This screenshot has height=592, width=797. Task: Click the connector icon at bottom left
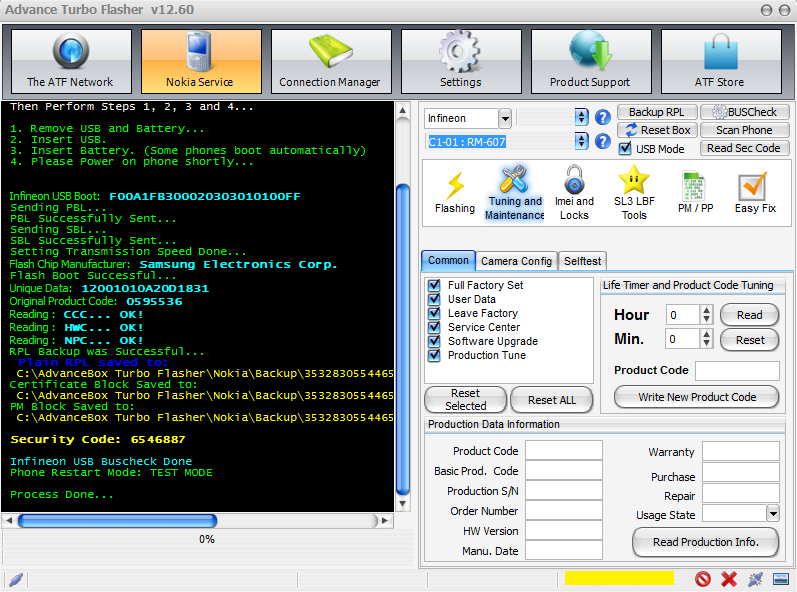pyautogui.click(x=16, y=579)
